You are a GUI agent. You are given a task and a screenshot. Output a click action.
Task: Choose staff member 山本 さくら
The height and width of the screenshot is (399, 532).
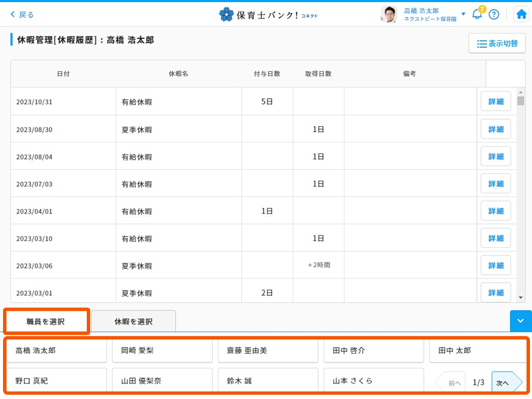373,381
